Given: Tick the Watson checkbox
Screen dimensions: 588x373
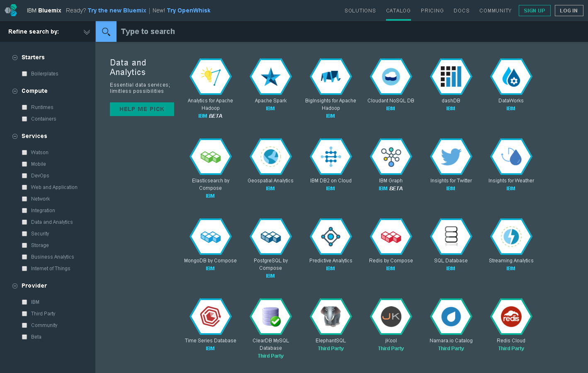Looking at the screenshot, I should pyautogui.click(x=24, y=153).
